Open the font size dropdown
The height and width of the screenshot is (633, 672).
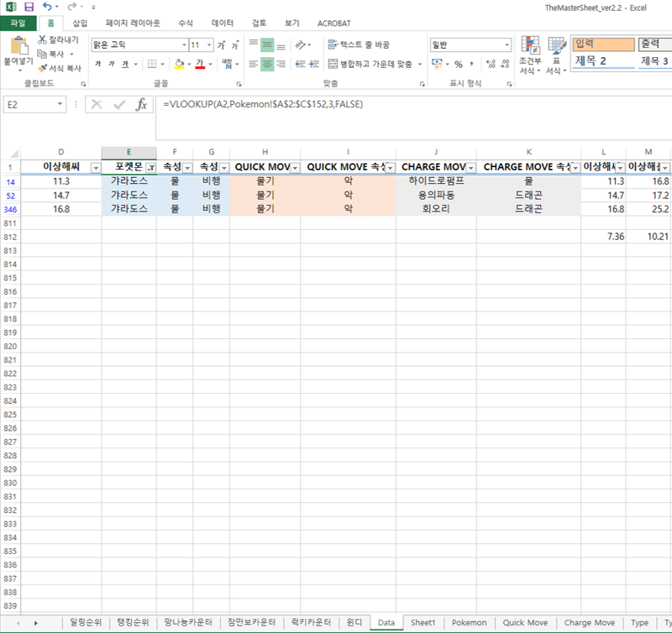point(209,45)
